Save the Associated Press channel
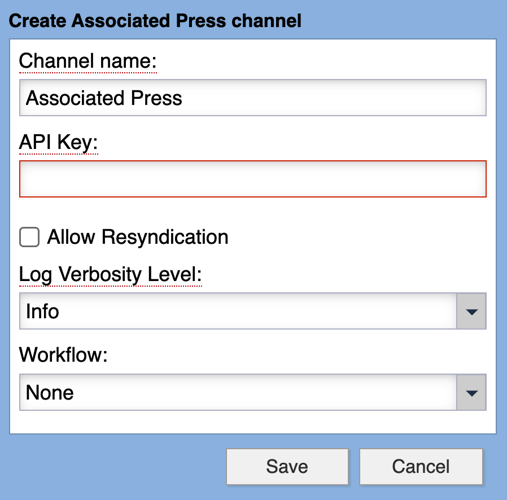The height and width of the screenshot is (500, 507). pyautogui.click(x=287, y=466)
